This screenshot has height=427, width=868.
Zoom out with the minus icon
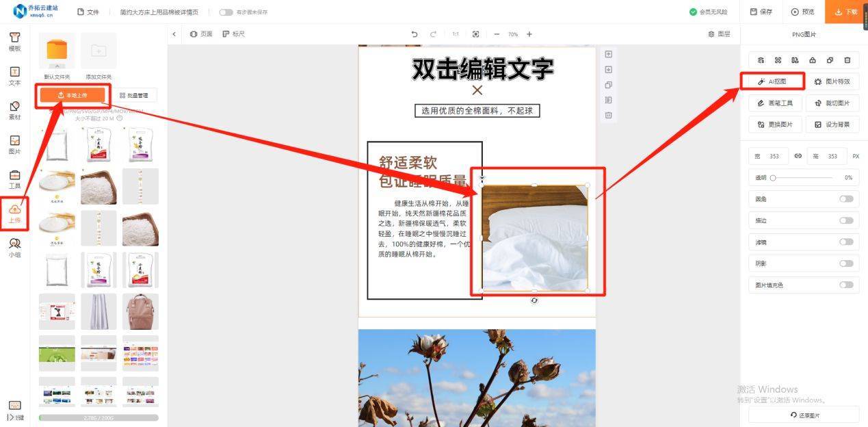point(497,34)
